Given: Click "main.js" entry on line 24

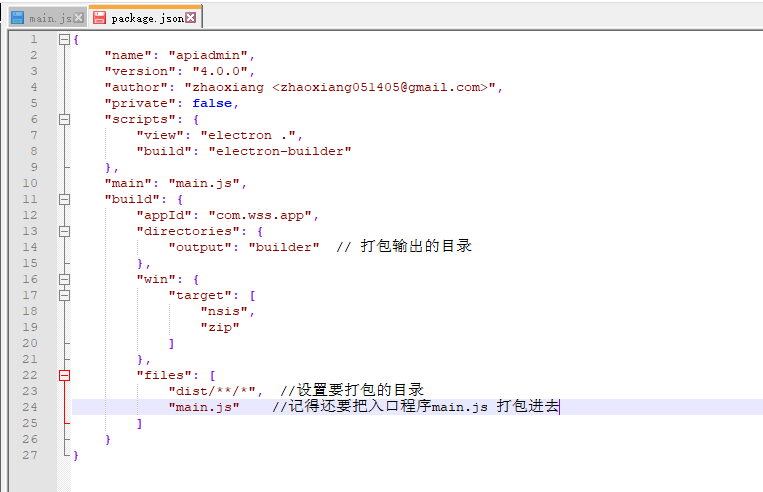Looking at the screenshot, I should (x=204, y=407).
